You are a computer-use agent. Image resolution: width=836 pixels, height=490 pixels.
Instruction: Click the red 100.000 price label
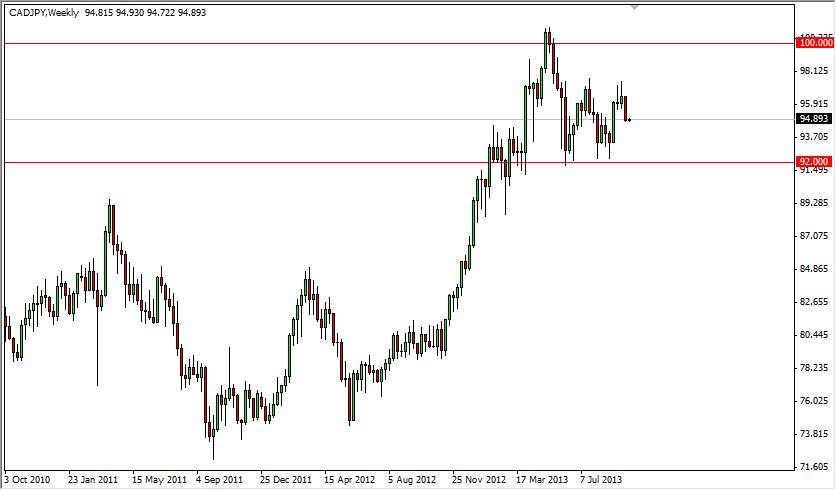814,43
